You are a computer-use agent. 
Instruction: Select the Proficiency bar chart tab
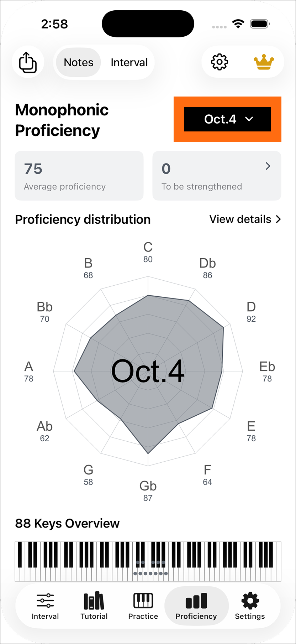(196, 607)
